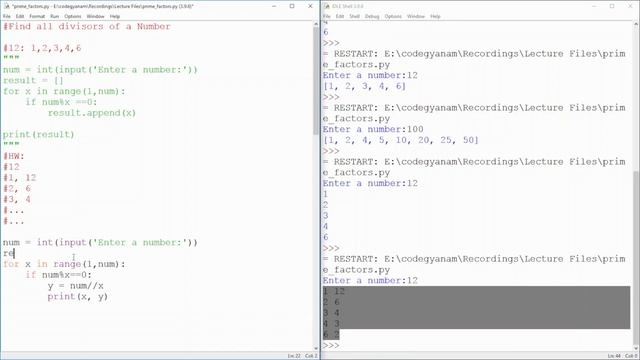Click the highlighted '3 4' output line
Screen dimensions: 640x360
(331, 313)
